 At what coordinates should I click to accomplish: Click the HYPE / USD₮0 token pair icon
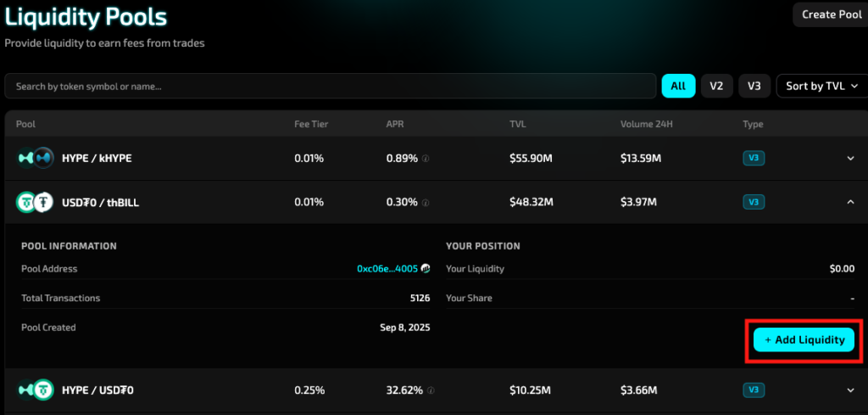(33, 390)
